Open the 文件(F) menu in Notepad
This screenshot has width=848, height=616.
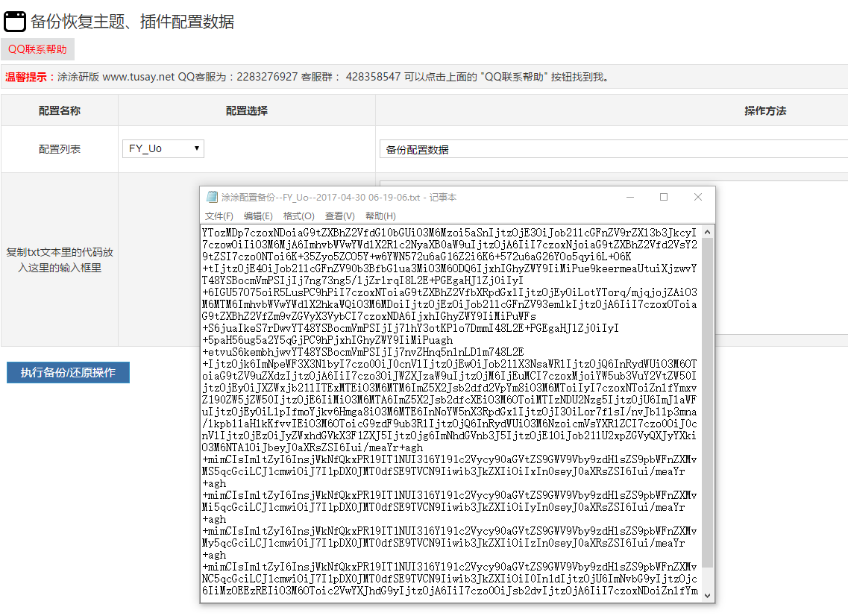[219, 216]
